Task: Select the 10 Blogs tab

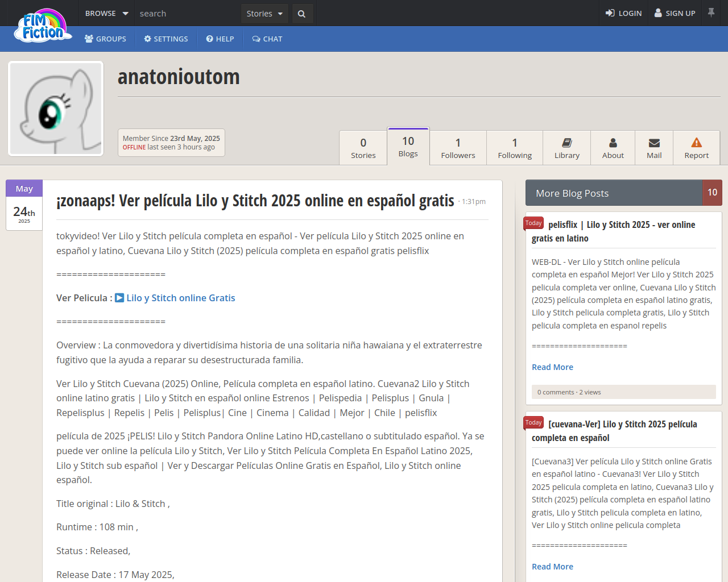Action: point(408,146)
